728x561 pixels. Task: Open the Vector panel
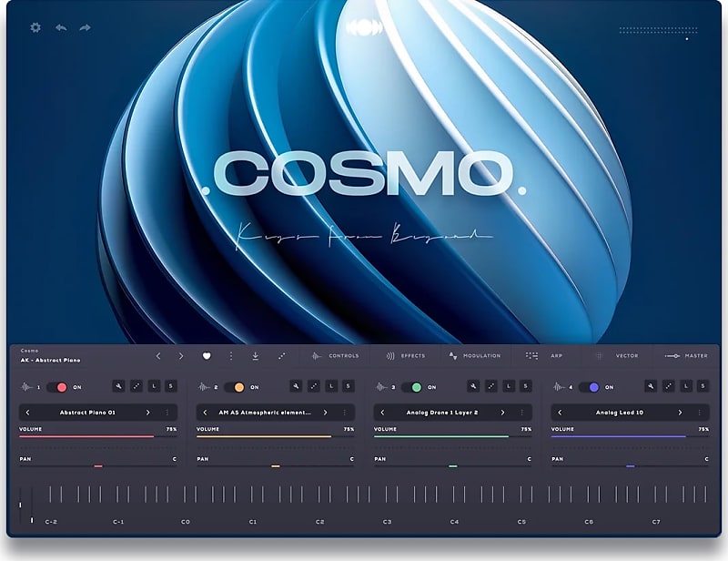pyautogui.click(x=626, y=355)
